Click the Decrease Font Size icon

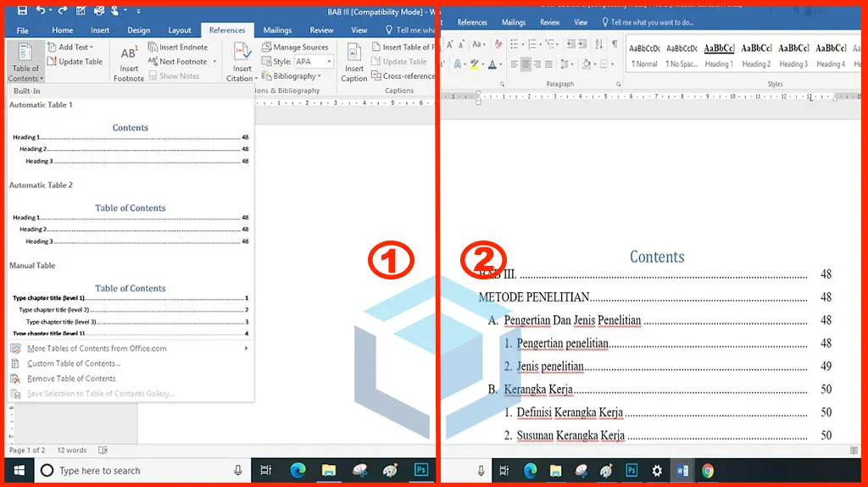462,44
